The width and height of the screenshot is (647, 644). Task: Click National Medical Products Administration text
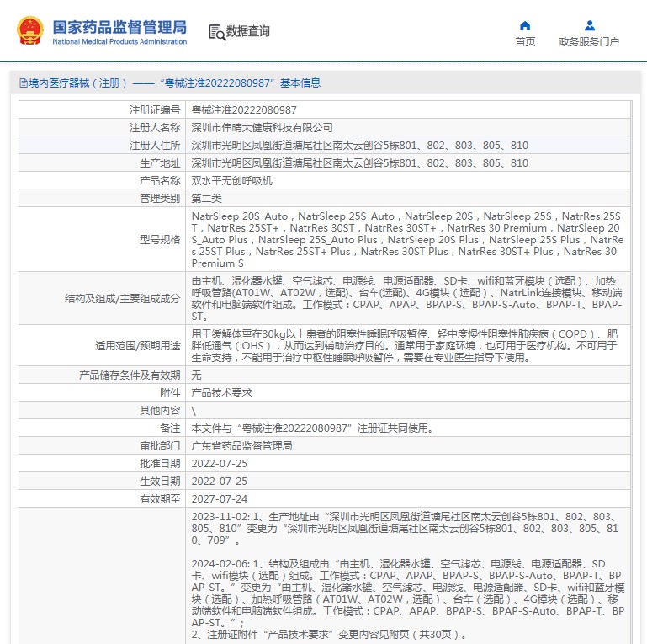(x=119, y=42)
